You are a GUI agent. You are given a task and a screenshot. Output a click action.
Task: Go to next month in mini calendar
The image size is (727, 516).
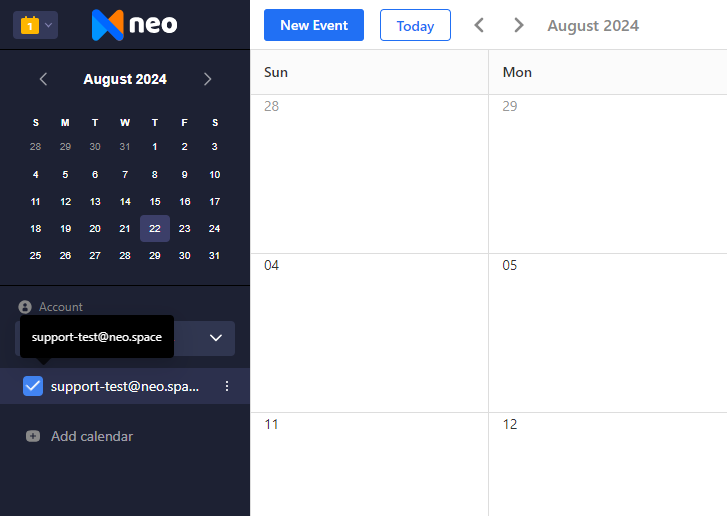[207, 79]
